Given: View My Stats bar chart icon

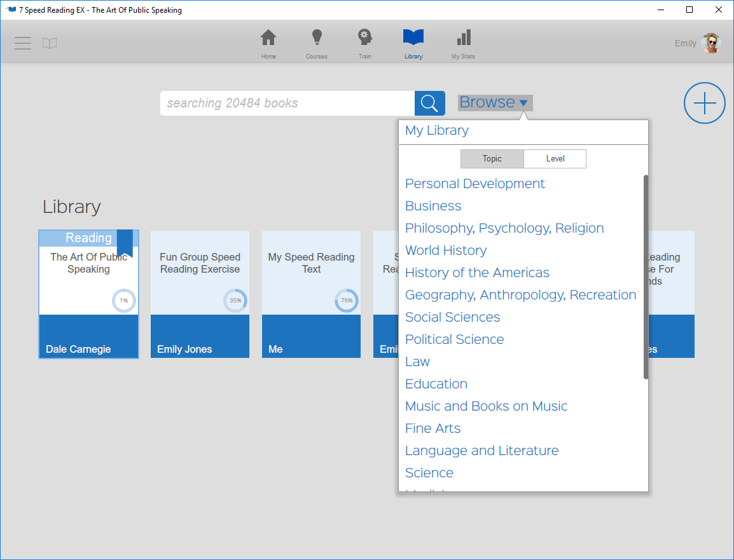Looking at the screenshot, I should 462,38.
